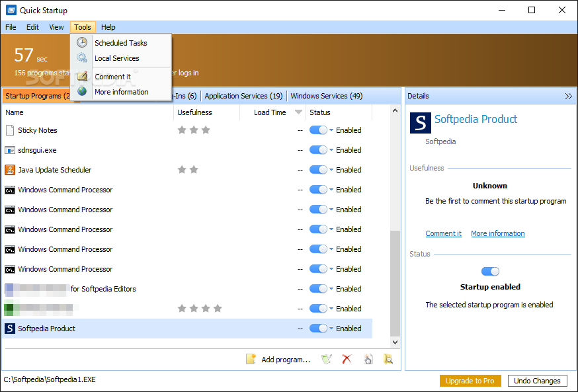Select the Startup Programs tab
Viewport: 578px width, 392px height.
coord(37,96)
